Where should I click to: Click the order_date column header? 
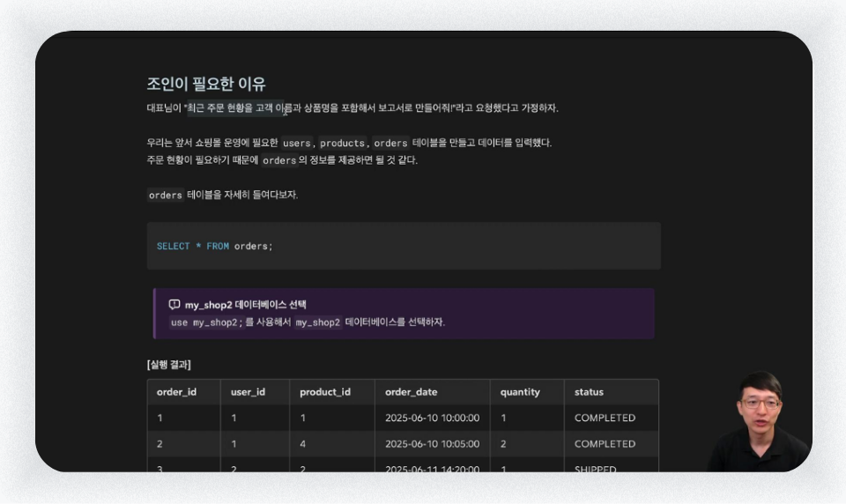[x=412, y=392]
